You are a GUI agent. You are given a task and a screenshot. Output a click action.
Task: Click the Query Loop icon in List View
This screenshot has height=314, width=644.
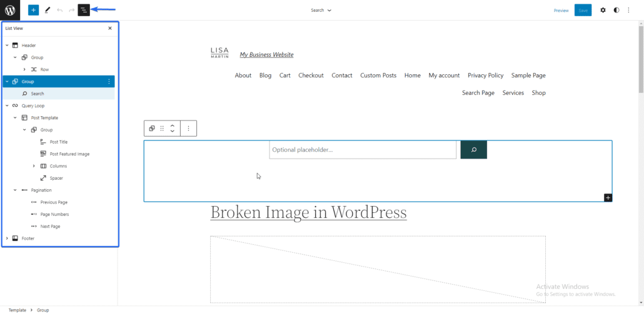15,105
